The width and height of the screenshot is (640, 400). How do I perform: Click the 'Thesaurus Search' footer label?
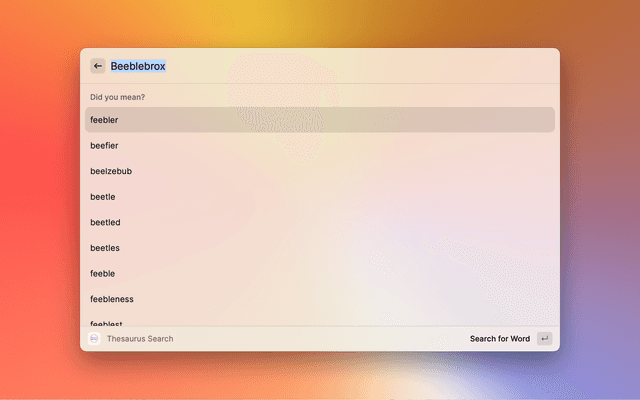coord(140,339)
